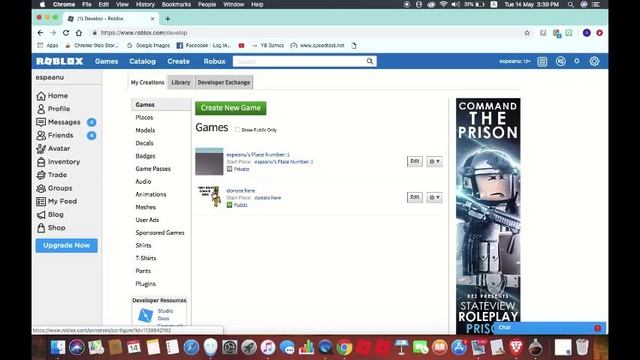
Task: Select Models in the creations list
Action: (x=145, y=130)
